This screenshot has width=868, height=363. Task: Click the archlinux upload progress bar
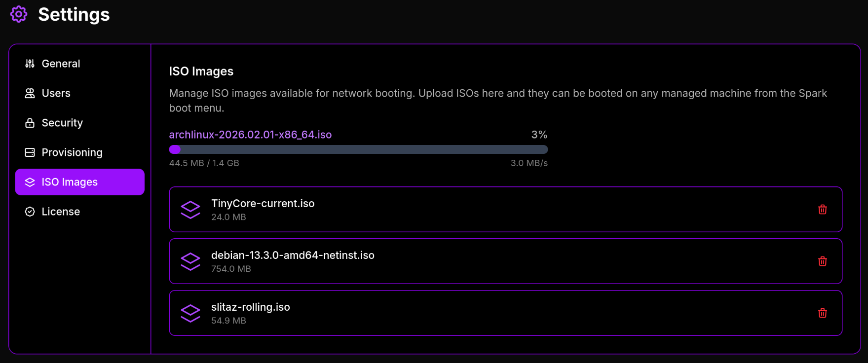[x=358, y=149]
